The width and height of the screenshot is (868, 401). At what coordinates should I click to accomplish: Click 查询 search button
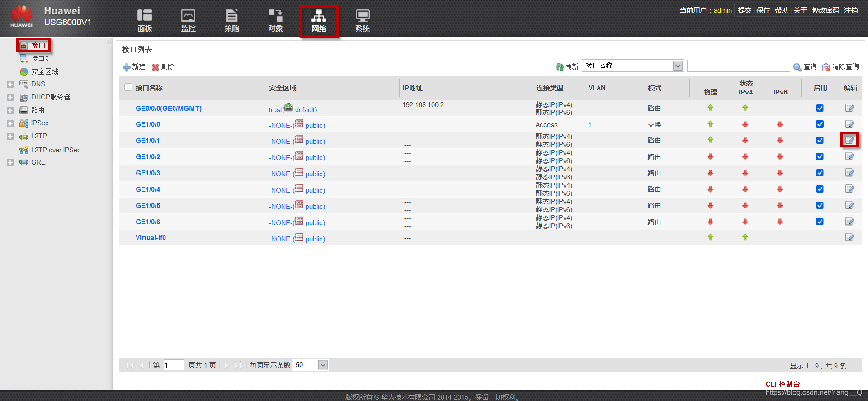click(805, 66)
